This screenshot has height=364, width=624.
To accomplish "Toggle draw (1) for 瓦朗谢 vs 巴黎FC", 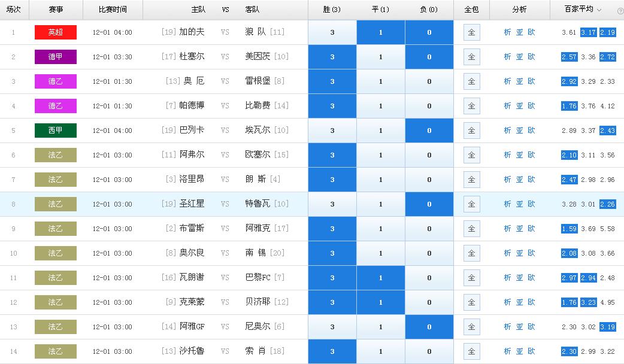I will [381, 278].
